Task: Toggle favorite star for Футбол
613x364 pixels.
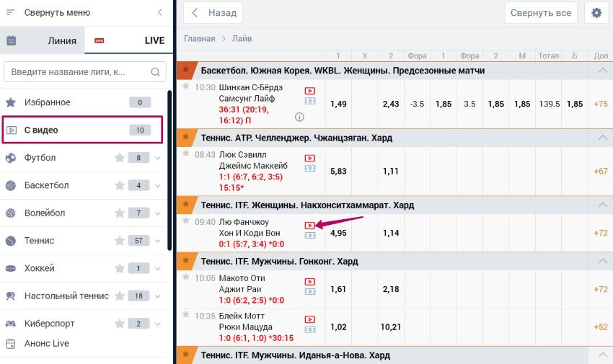Action: pos(120,158)
